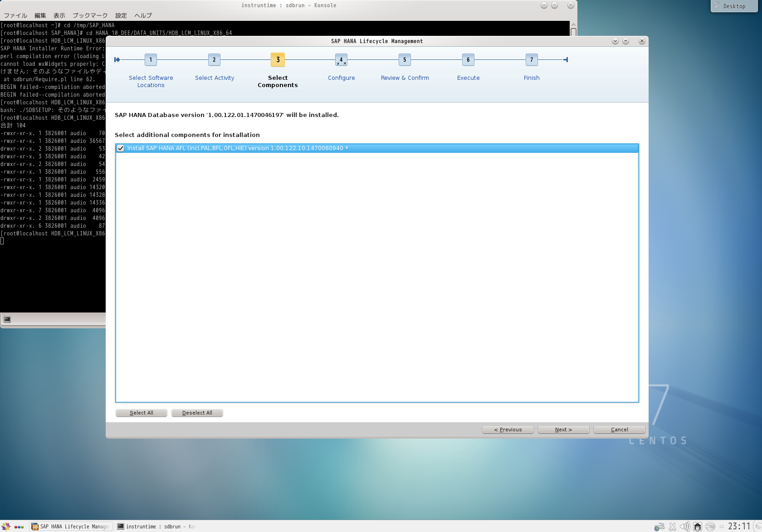This screenshot has width=762, height=532.
Task: Click wizard end marker icon
Action: (x=566, y=59)
